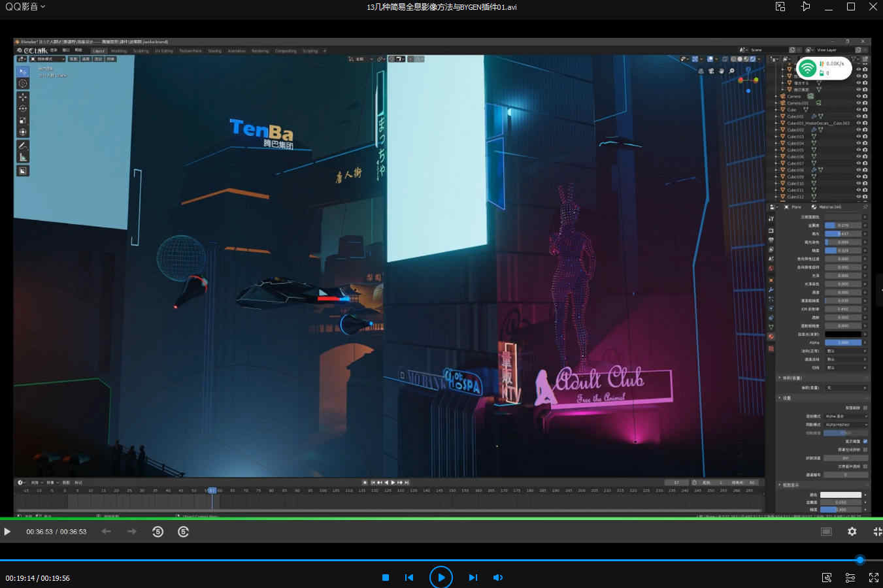Open the 混合模式 blend mode dropdown
Image resolution: width=883 pixels, height=588 pixels.
coord(846,417)
